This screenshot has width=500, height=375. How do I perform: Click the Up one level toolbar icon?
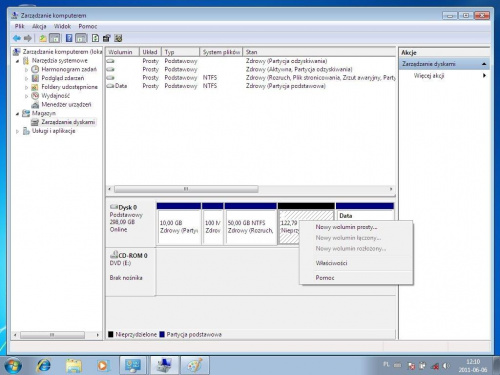point(43,38)
